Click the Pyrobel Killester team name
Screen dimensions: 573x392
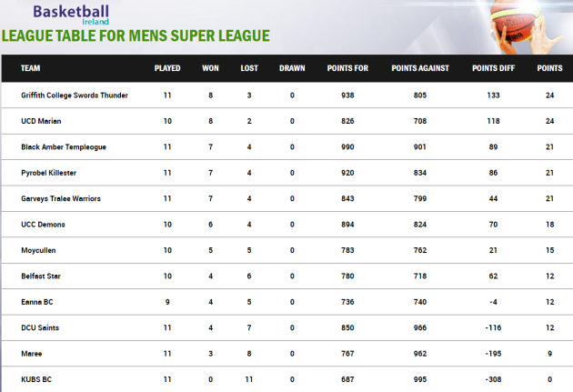(x=48, y=173)
